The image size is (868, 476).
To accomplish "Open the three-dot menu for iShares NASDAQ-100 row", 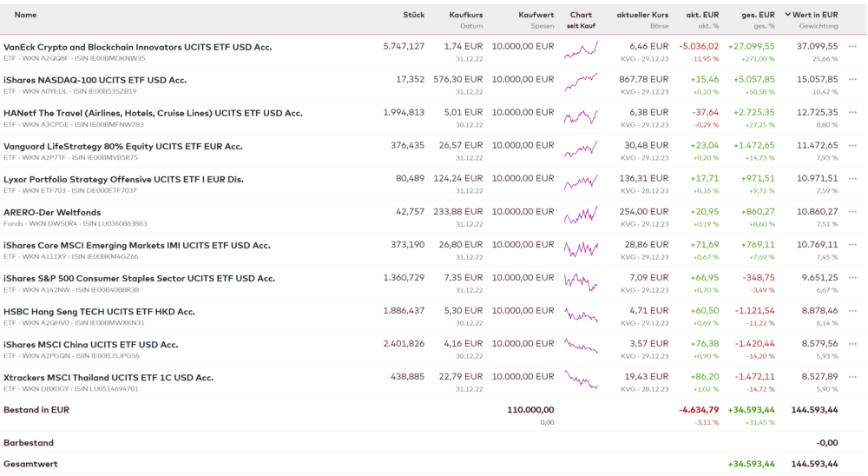I will coord(852,80).
